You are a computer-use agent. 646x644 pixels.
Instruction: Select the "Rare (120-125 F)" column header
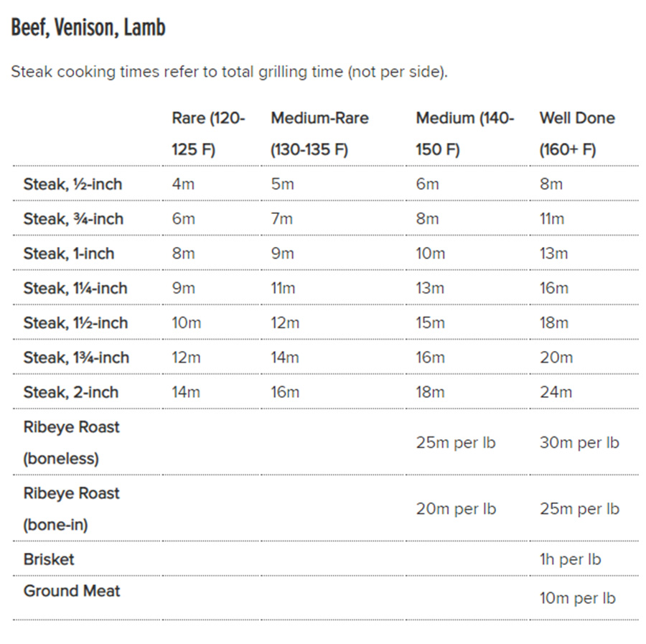pos(208,134)
